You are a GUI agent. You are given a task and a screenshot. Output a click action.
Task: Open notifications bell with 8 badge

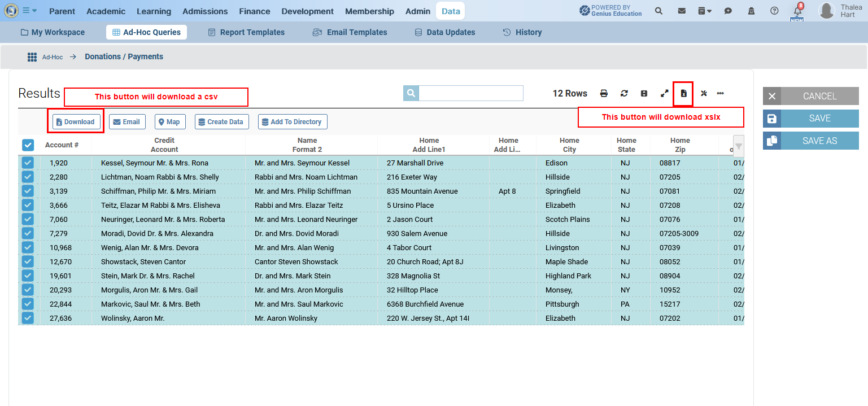point(797,10)
